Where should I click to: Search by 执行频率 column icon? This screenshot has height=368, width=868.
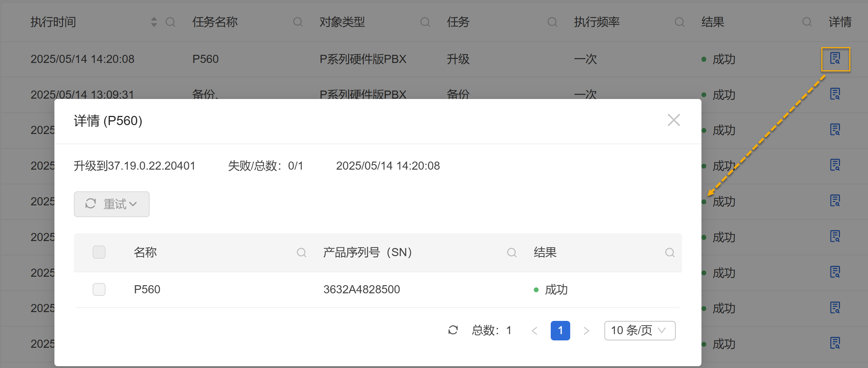click(x=679, y=22)
